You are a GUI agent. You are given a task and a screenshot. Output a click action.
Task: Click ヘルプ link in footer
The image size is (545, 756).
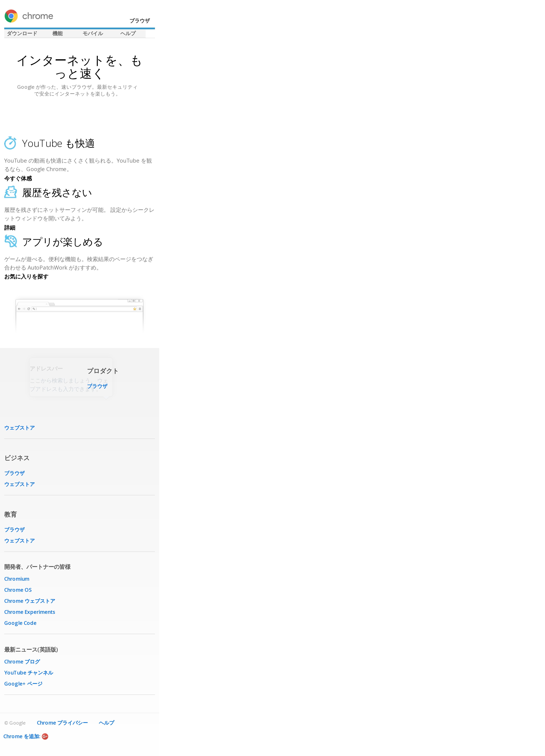click(x=107, y=723)
